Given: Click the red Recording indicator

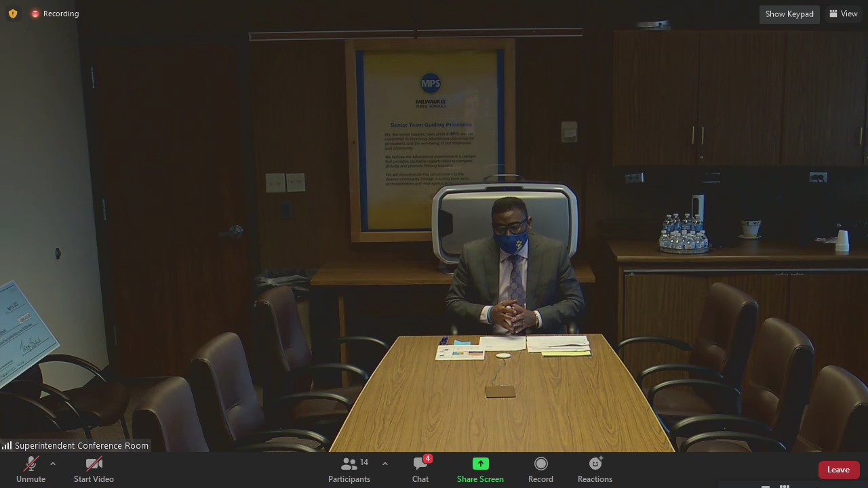Looking at the screenshot, I should tap(55, 14).
